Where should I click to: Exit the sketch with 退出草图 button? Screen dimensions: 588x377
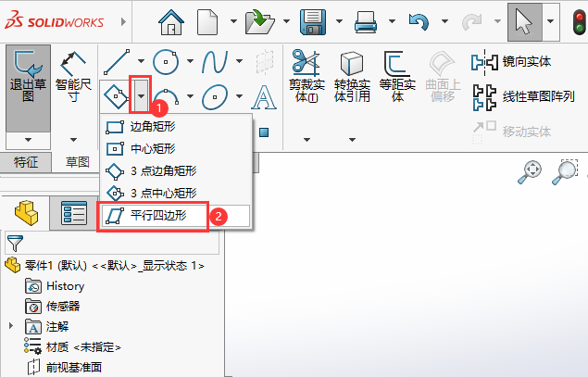pyautogui.click(x=28, y=88)
